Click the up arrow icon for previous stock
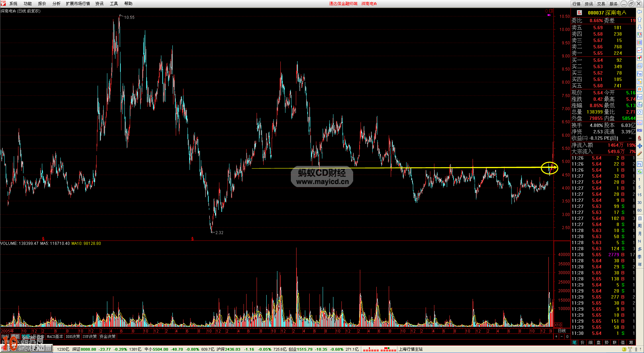 [x=640, y=19]
